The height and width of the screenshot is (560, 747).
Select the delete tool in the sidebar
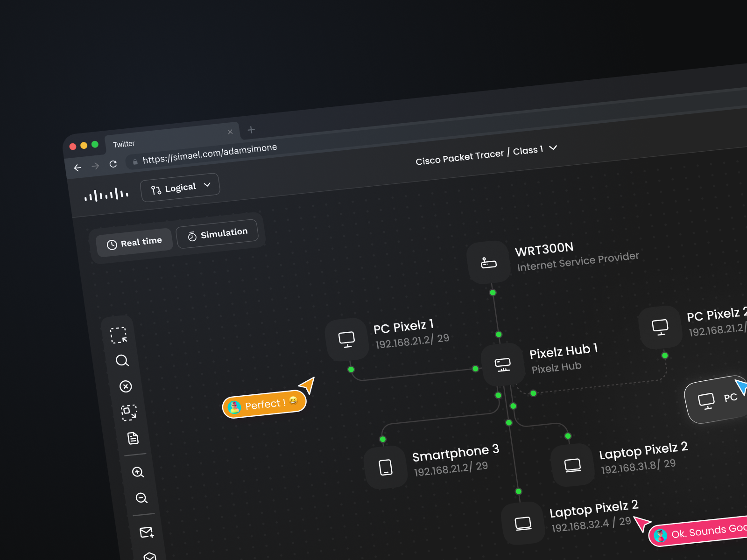(125, 386)
